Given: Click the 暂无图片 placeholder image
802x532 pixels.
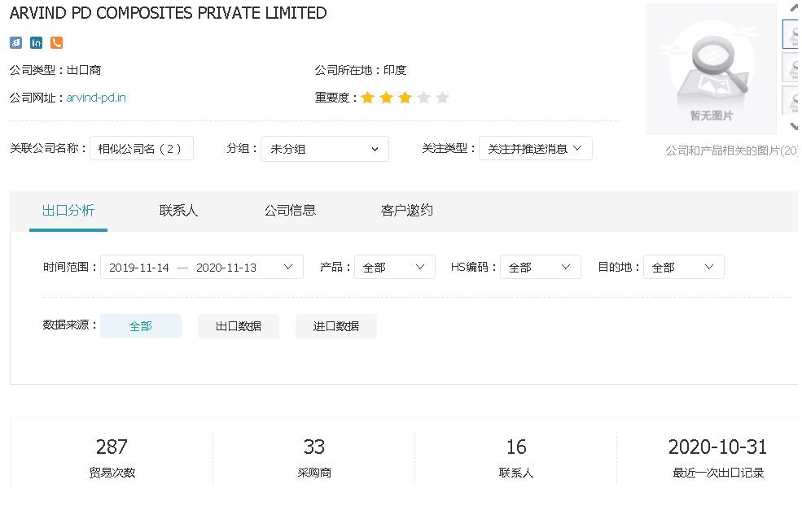Looking at the screenshot, I should coord(712,69).
